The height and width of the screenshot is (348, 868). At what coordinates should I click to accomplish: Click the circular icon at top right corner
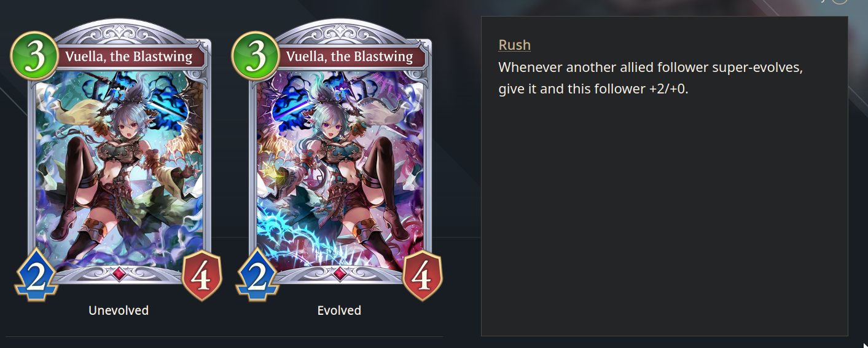pos(839,1)
